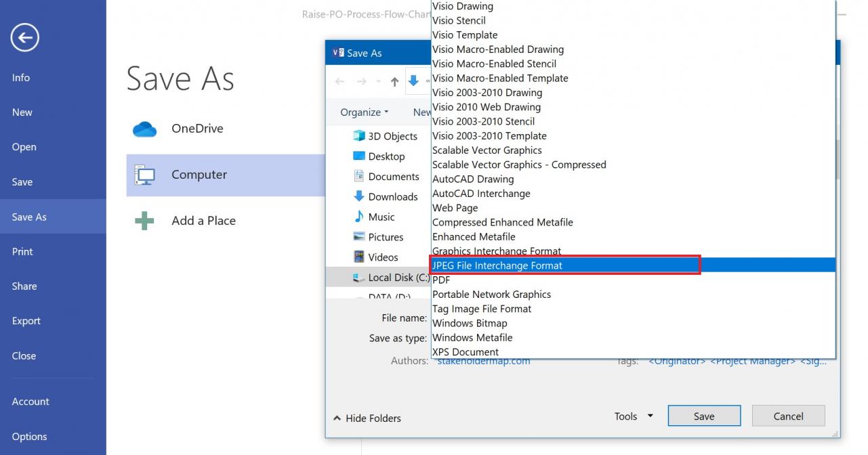
Task: Switch to the Print section in the sidebar
Action: tap(24, 251)
